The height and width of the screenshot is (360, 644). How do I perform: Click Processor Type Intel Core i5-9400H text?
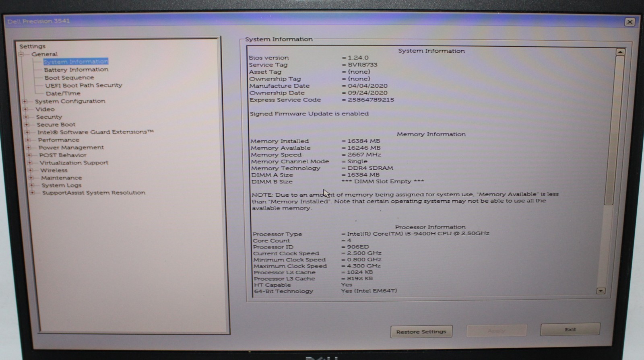point(418,233)
